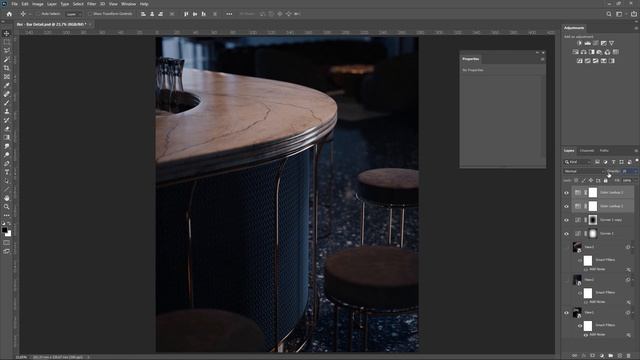
Task: Open the Adjustments panel flyout menu
Action: click(x=636, y=28)
